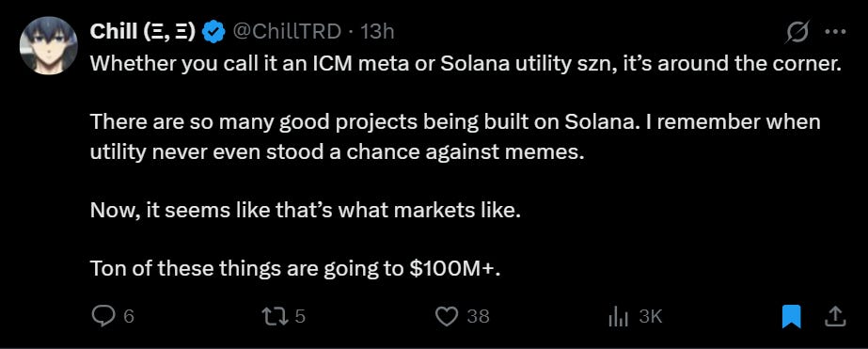
Task: Open the anime profile avatar
Action: click(x=48, y=46)
